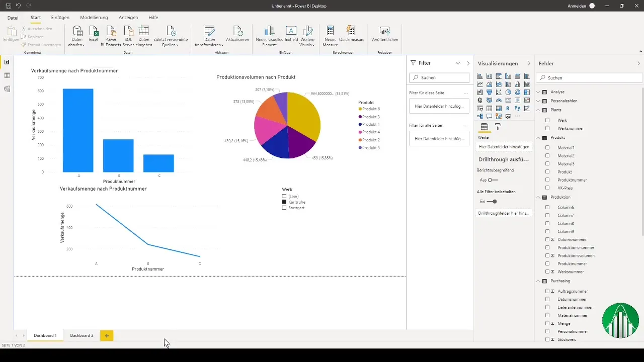Click the Filter pane Suchen field
The width and height of the screenshot is (644, 362).
[x=439, y=77]
